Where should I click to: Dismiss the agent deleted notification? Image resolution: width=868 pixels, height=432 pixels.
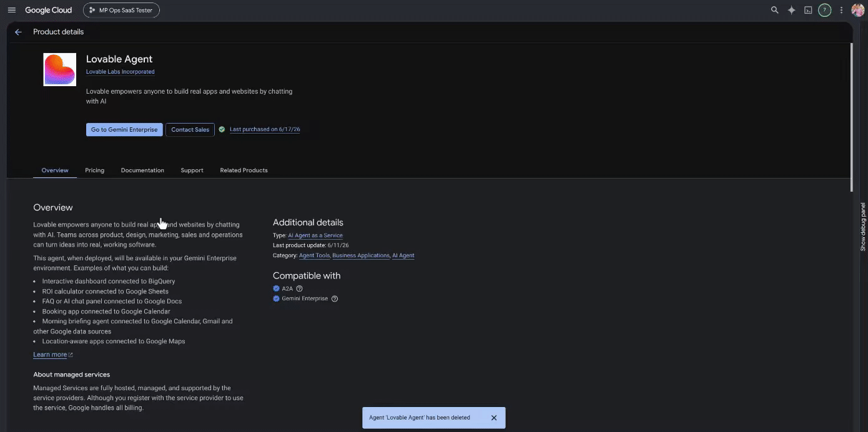click(x=494, y=418)
